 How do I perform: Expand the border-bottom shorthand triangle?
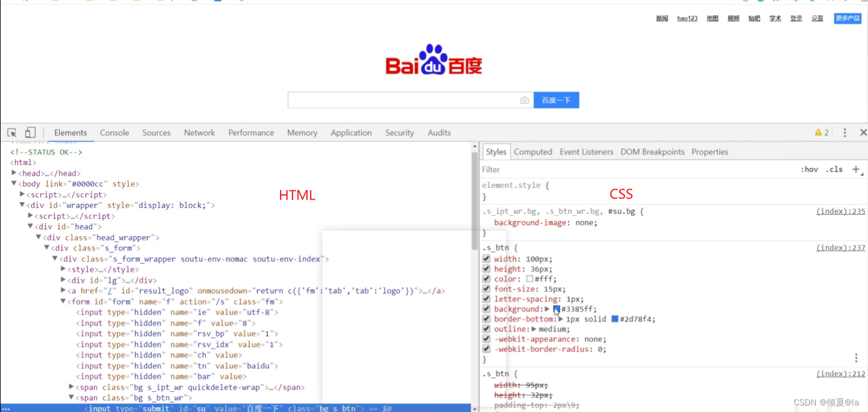[561, 319]
